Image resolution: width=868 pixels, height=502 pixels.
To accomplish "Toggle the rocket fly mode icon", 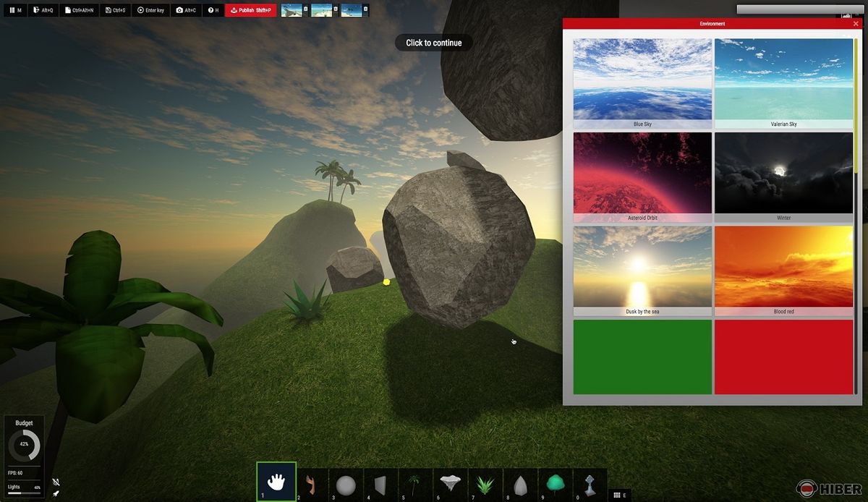I will point(56,493).
